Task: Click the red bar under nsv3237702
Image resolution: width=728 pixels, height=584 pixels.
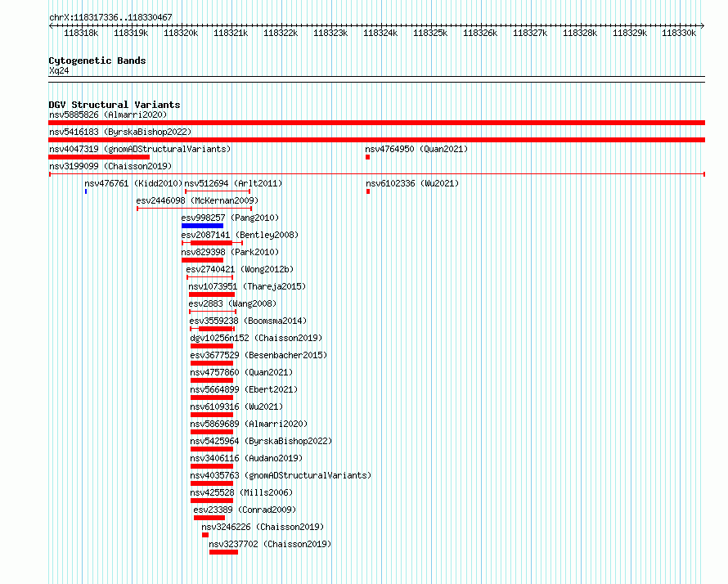Action: pos(223,552)
